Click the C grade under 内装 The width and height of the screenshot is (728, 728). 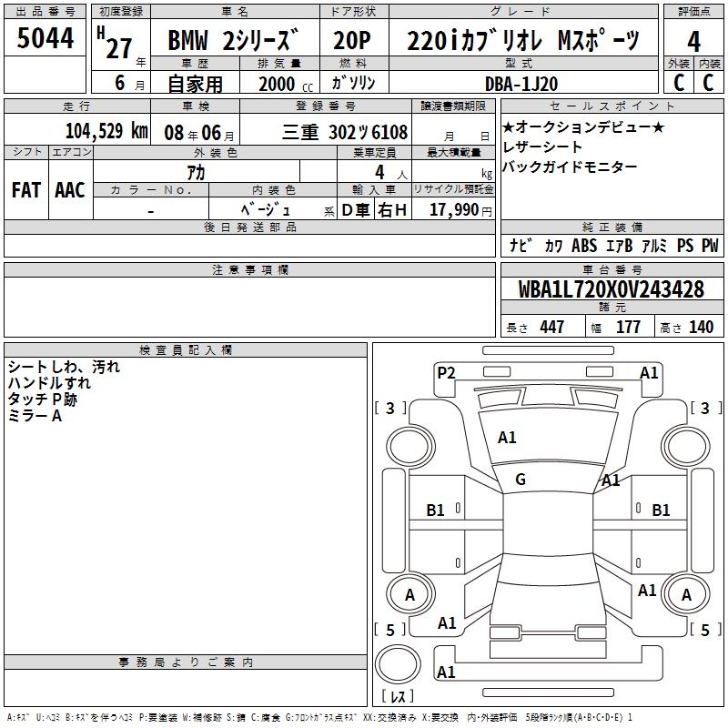[708, 83]
